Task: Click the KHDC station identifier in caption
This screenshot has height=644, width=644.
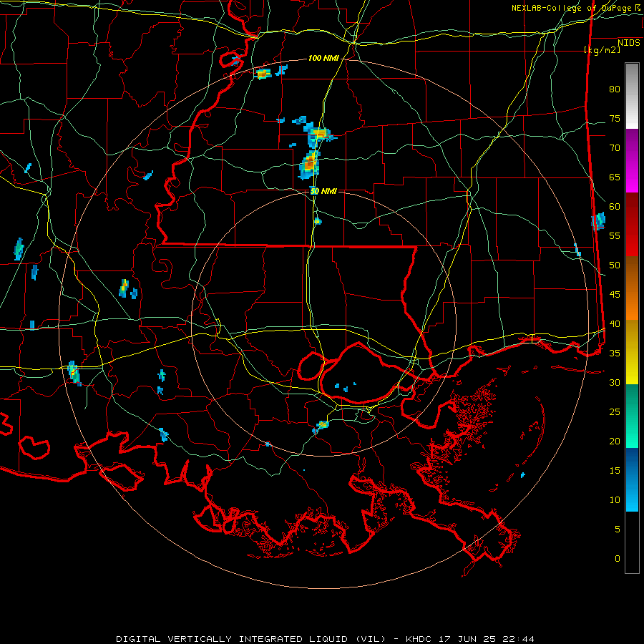Action: (419, 639)
